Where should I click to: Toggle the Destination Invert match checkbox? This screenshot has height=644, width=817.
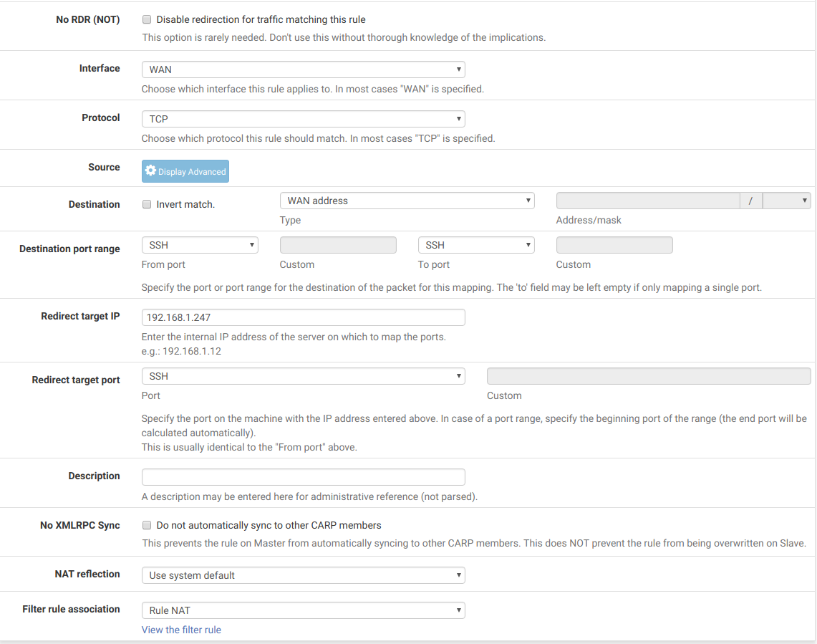click(x=147, y=204)
